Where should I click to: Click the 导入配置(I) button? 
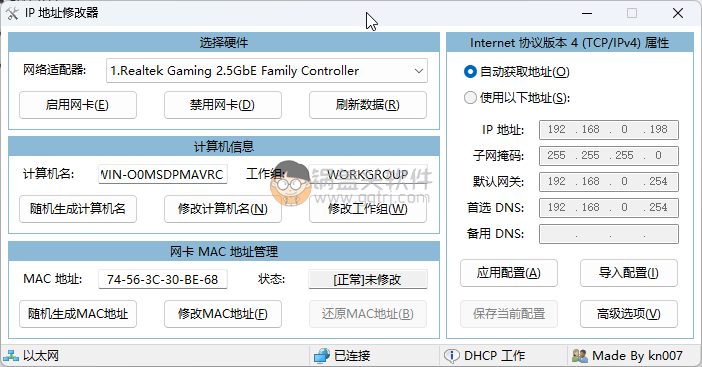pyautogui.click(x=629, y=273)
